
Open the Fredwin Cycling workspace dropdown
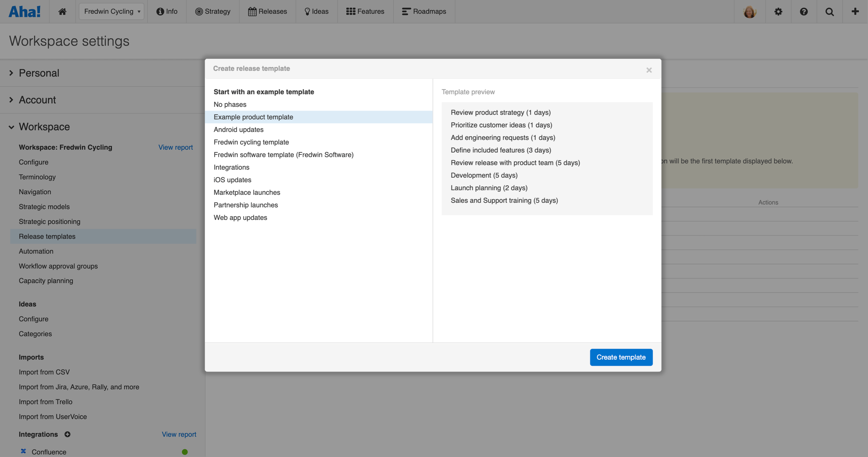click(111, 11)
